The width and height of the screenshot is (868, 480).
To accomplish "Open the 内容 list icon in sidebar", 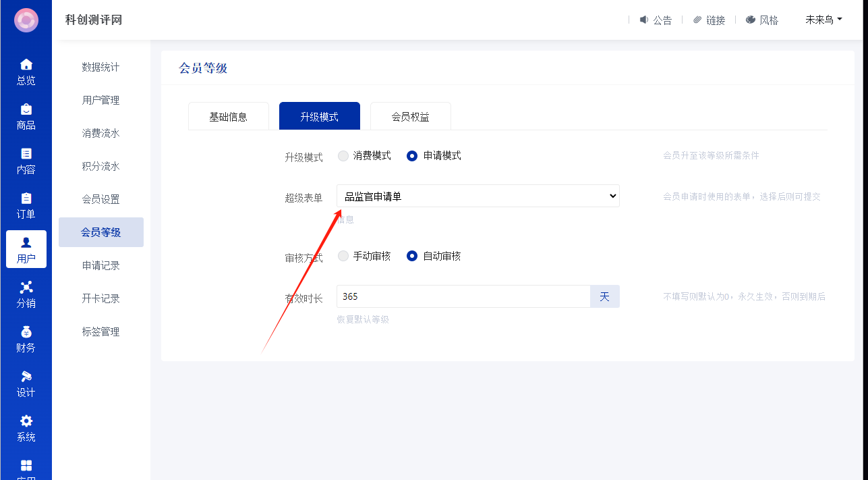I will click(x=26, y=154).
